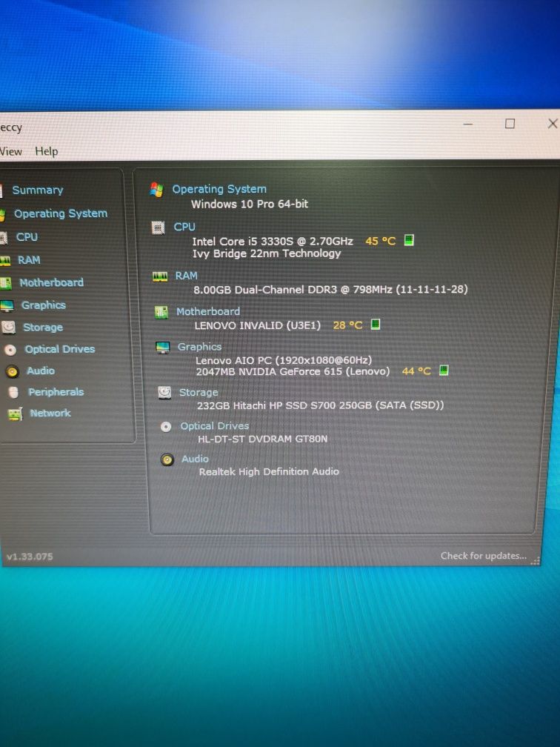
Task: Open Storage in the sidebar
Action: (43, 328)
